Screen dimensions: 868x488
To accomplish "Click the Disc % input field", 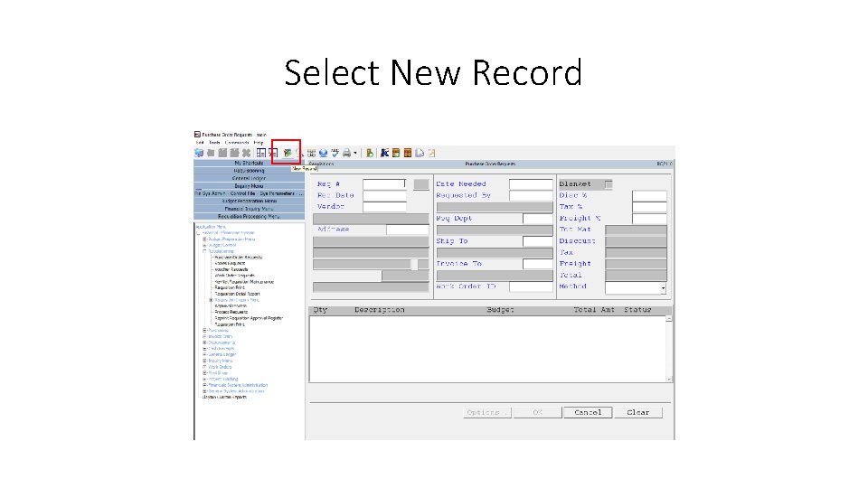I will coord(649,195).
